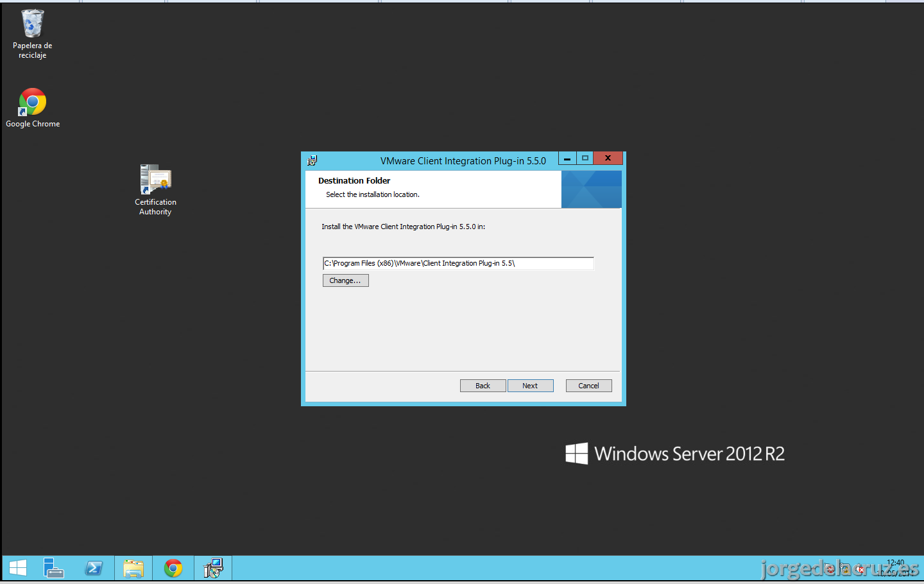This screenshot has height=584, width=924.
Task: Open Windows PowerShell from the taskbar
Action: 94,568
